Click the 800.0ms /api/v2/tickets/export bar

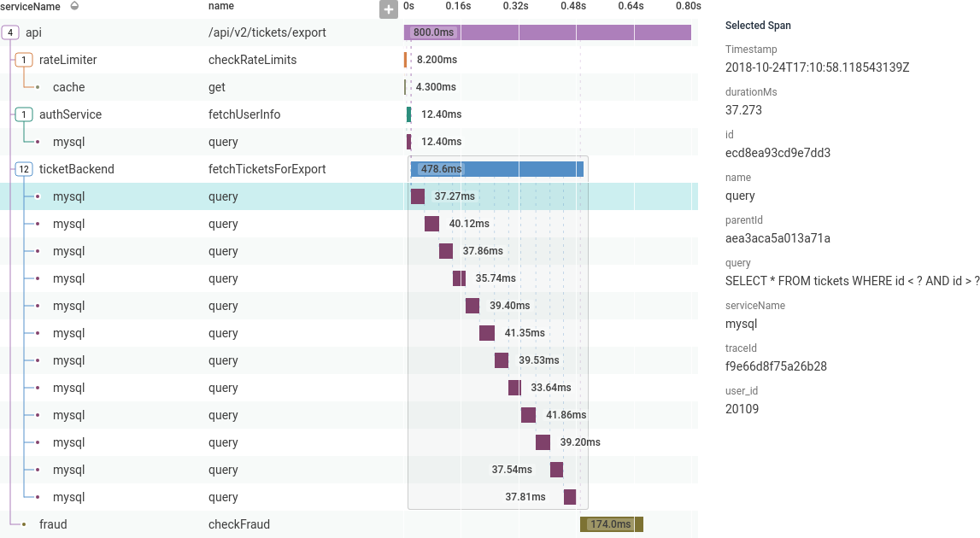(x=547, y=32)
